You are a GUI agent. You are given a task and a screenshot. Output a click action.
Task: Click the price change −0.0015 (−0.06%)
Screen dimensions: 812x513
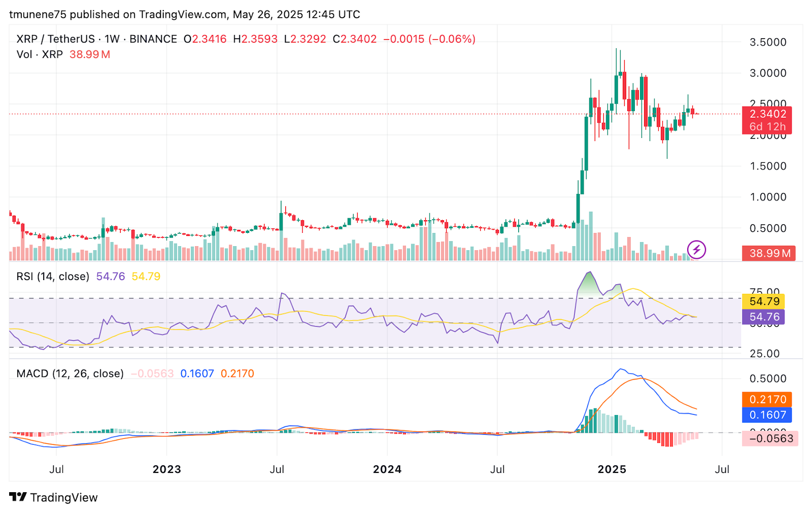[x=429, y=39]
